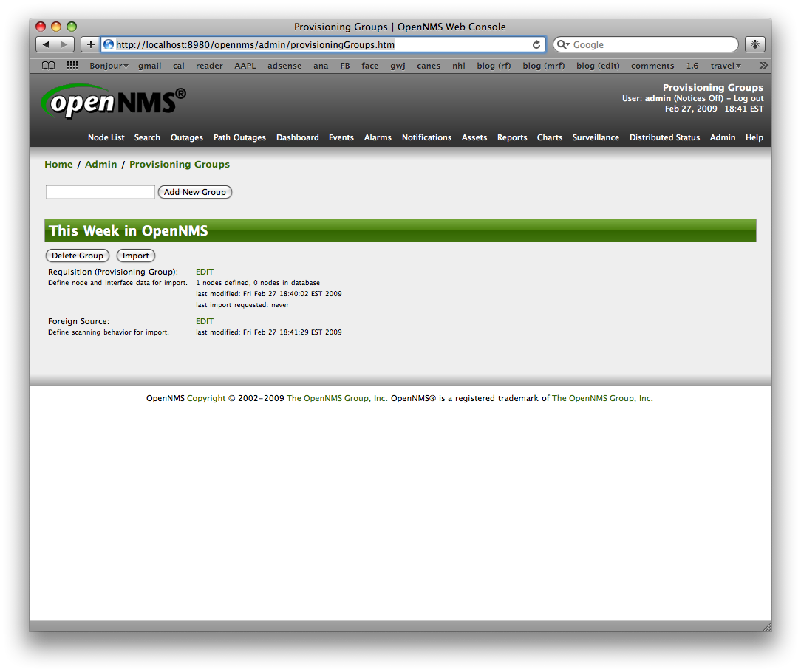Open Notifications in navigation bar
This screenshot has height=672, width=801.
click(426, 137)
